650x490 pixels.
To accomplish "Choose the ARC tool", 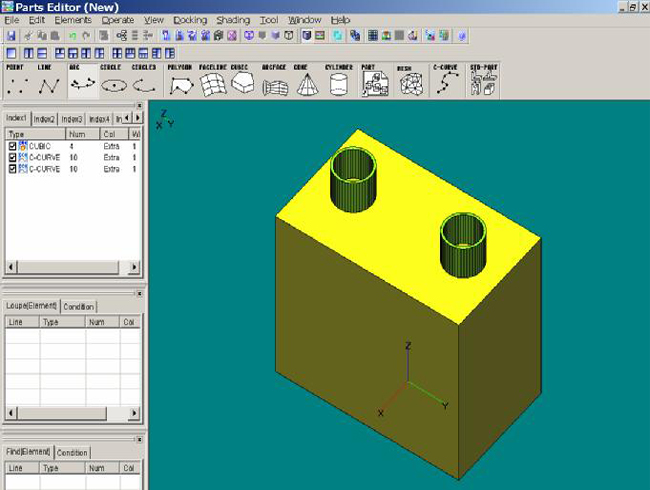I will [81, 82].
